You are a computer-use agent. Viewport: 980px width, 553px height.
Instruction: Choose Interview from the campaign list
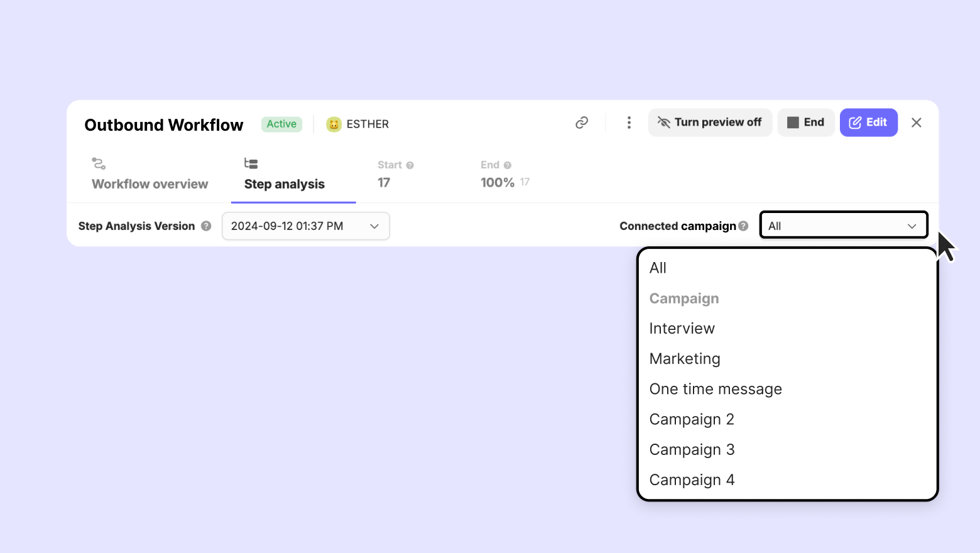(x=682, y=329)
